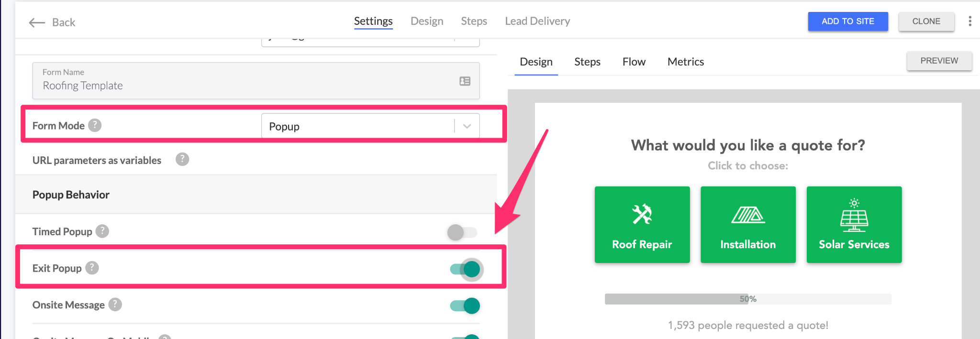The height and width of the screenshot is (339, 980).
Task: Show help for Timed Popup
Action: tap(102, 231)
